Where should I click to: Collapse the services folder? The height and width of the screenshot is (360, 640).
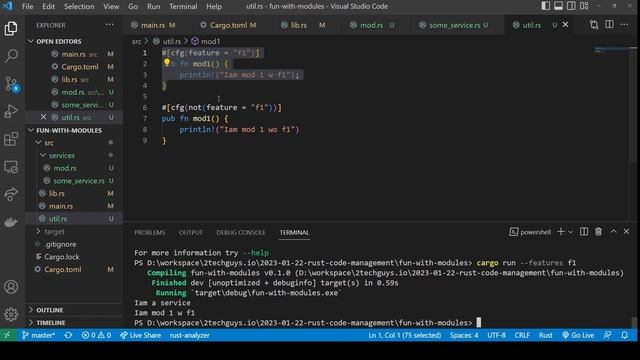[43, 156]
